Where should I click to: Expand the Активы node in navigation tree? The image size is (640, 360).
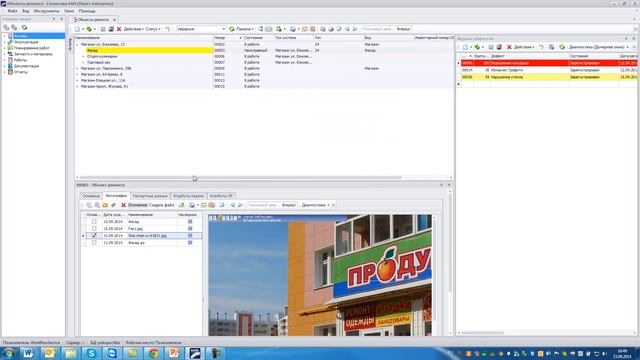tap(4, 36)
